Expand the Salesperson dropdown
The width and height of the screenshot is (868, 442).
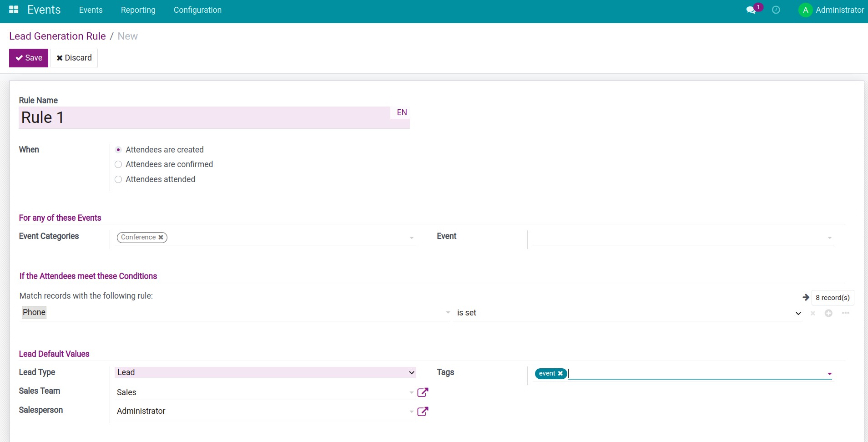[x=411, y=412]
